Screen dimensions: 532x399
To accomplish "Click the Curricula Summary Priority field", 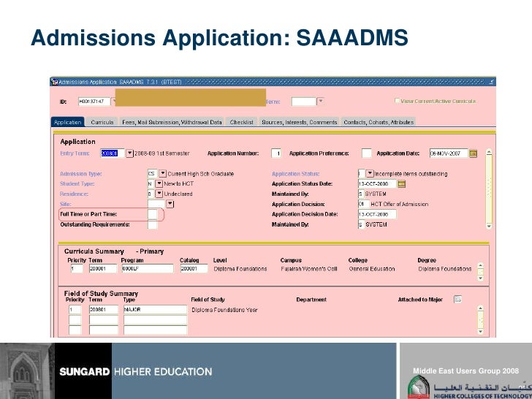I will click(77, 269).
